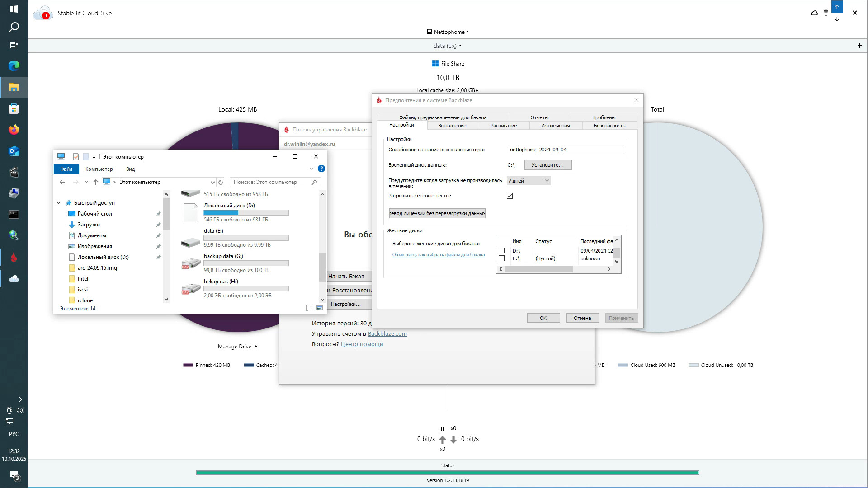
Task: Open the Исключения tab
Action: (555, 126)
